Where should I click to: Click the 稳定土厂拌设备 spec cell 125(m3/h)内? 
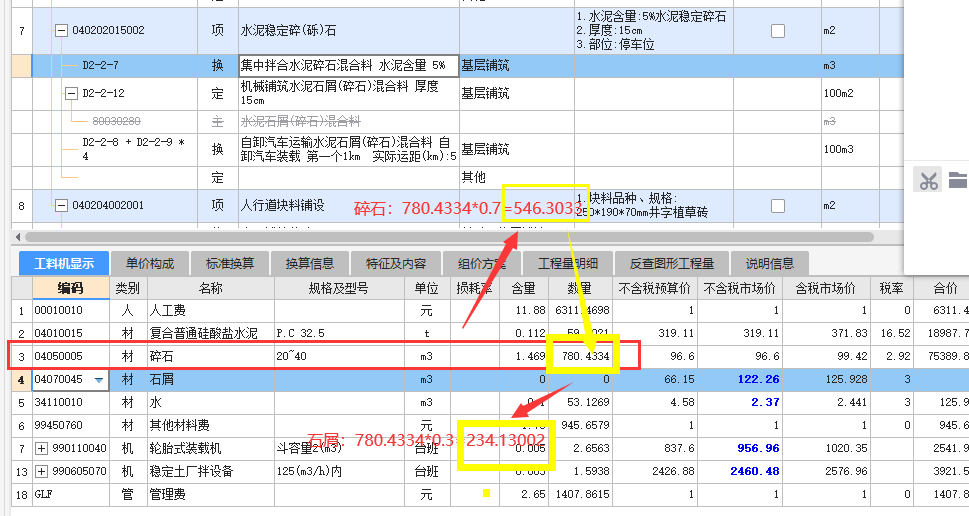(339, 472)
